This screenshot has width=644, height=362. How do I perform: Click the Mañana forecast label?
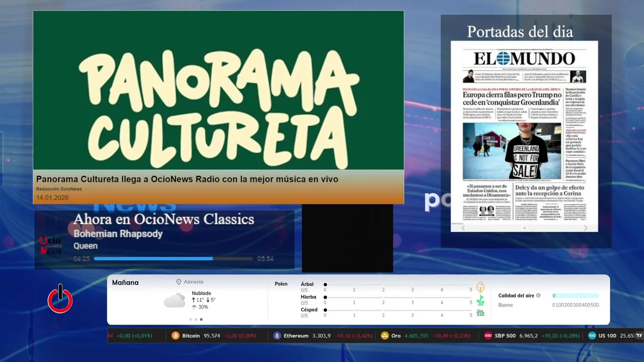[x=125, y=283]
